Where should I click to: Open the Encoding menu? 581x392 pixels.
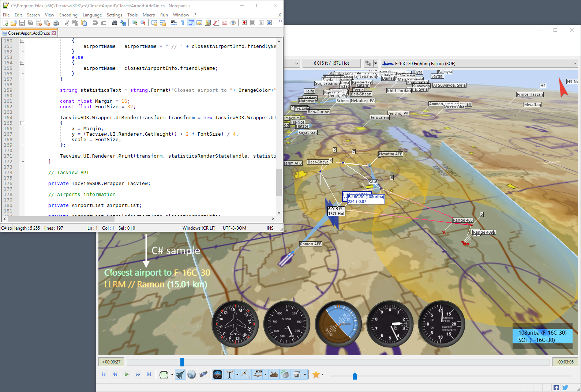68,15
